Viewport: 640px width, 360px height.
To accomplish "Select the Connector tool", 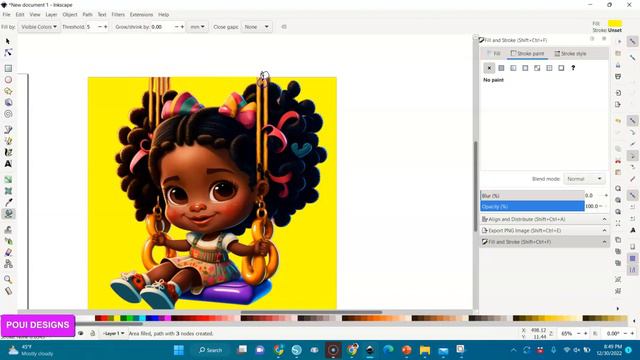I will [x=8, y=264].
